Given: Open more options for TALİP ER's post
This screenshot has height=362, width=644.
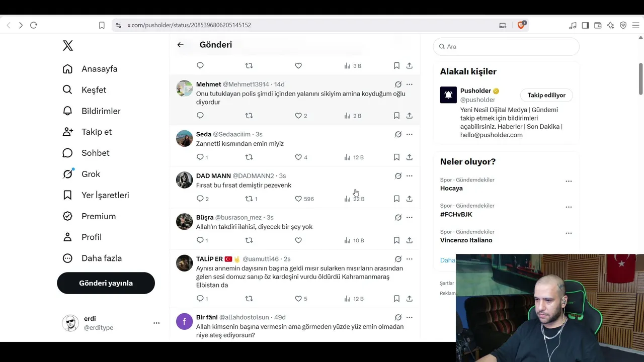Looking at the screenshot, I should [410, 259].
